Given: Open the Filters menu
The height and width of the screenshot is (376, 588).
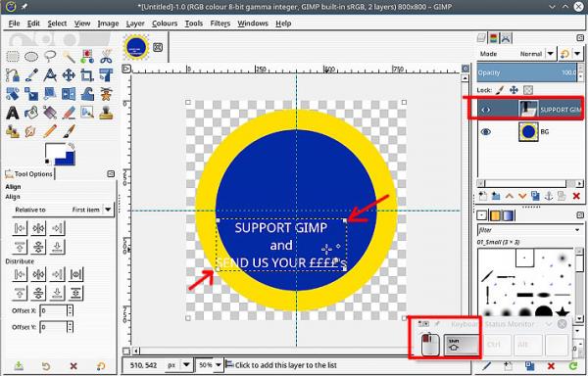Looking at the screenshot, I should (x=220, y=23).
